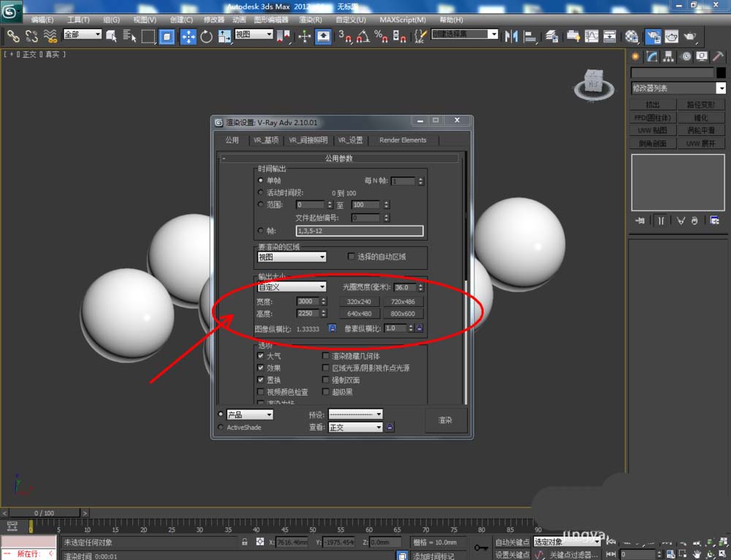The image size is (731, 560).
Task: Open the Hierarchy panel tab icon
Action: pos(669,57)
